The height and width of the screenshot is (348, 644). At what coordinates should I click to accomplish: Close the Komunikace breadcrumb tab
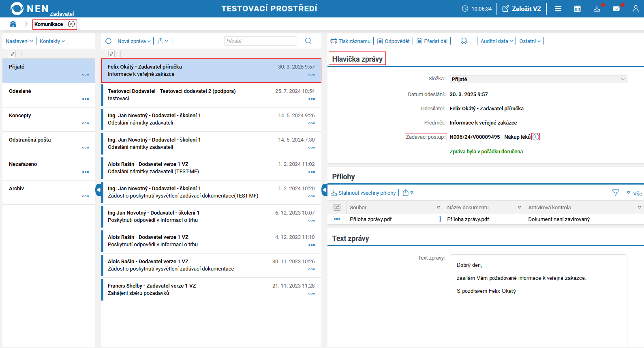point(71,24)
